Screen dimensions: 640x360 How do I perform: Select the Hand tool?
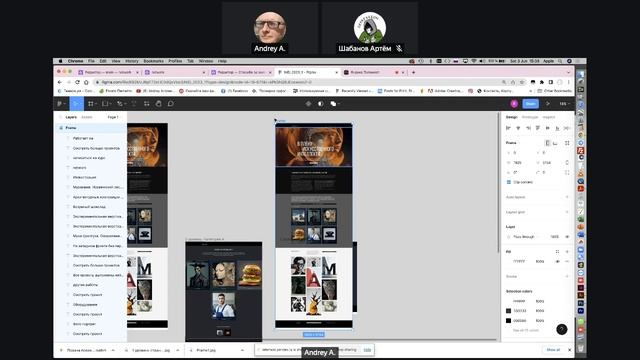pos(158,104)
